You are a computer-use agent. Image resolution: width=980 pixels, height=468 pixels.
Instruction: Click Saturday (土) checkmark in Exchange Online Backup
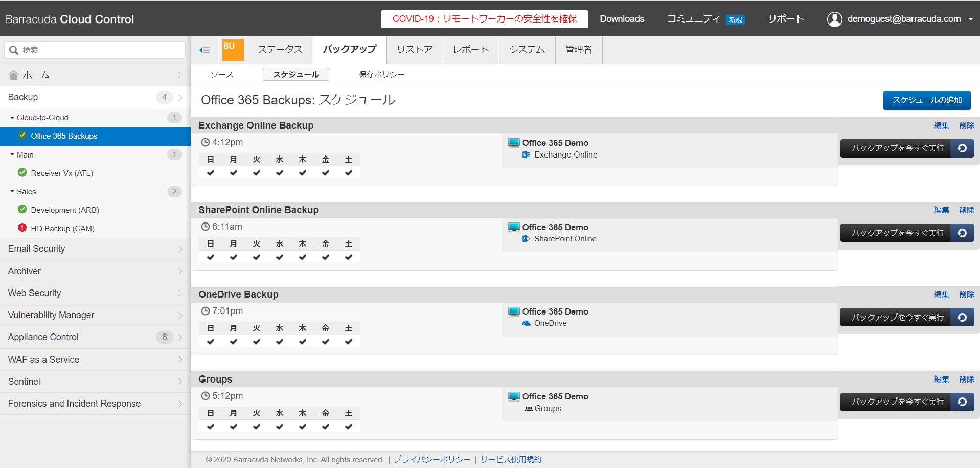tap(349, 173)
